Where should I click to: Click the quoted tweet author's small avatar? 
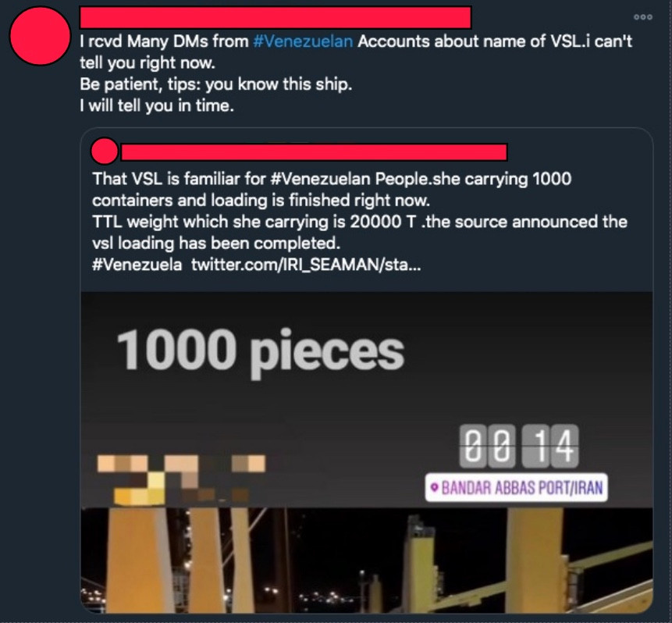point(104,151)
